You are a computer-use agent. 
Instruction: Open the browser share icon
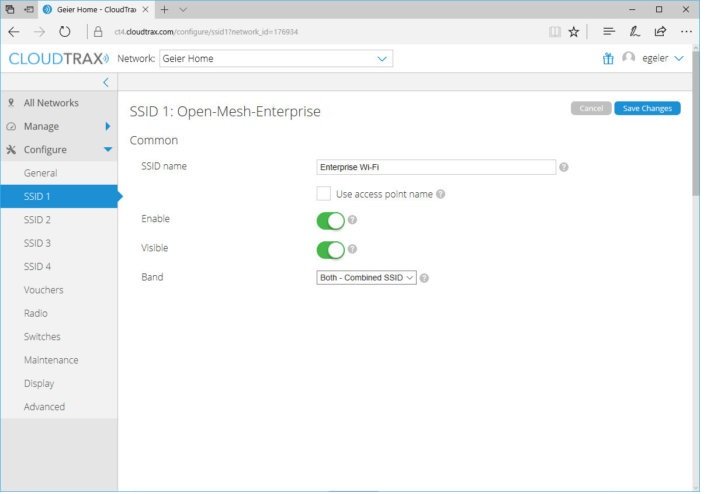pyautogui.click(x=660, y=31)
